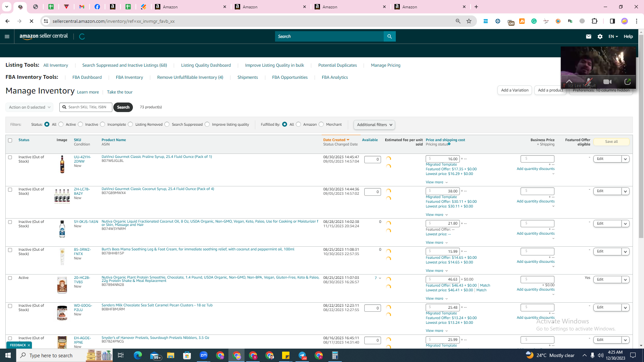Expand View more for Coconut Syrup pricing
Image resolution: width=644 pixels, height=362 pixels.
[x=437, y=215]
